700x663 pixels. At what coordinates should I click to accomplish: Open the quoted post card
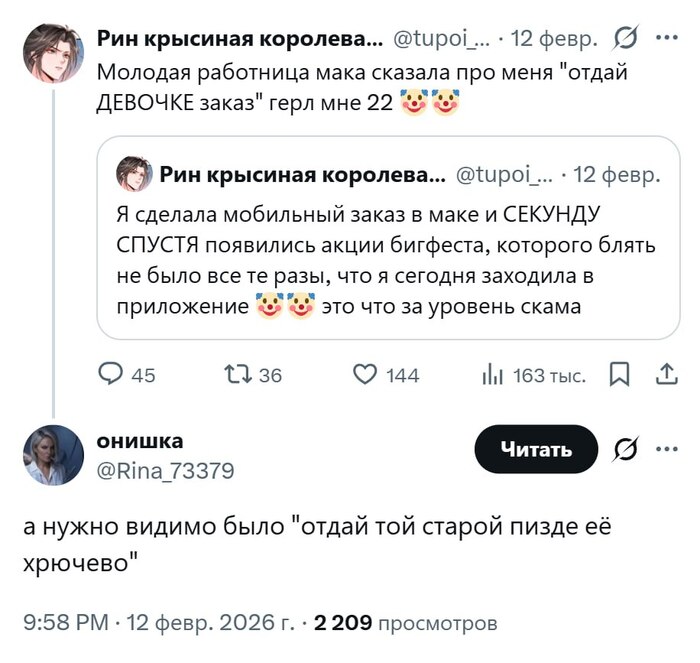click(388, 262)
